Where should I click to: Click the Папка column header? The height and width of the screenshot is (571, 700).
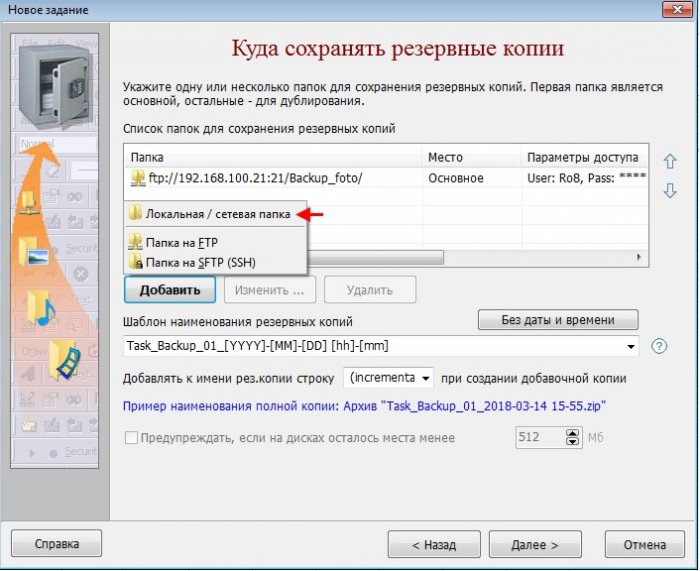(x=273, y=157)
